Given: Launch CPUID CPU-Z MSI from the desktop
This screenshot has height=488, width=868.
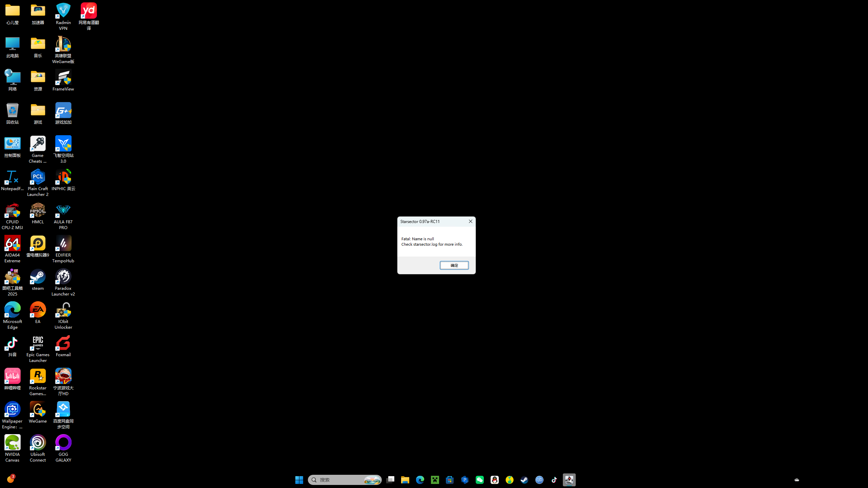Looking at the screenshot, I should pyautogui.click(x=12, y=210).
